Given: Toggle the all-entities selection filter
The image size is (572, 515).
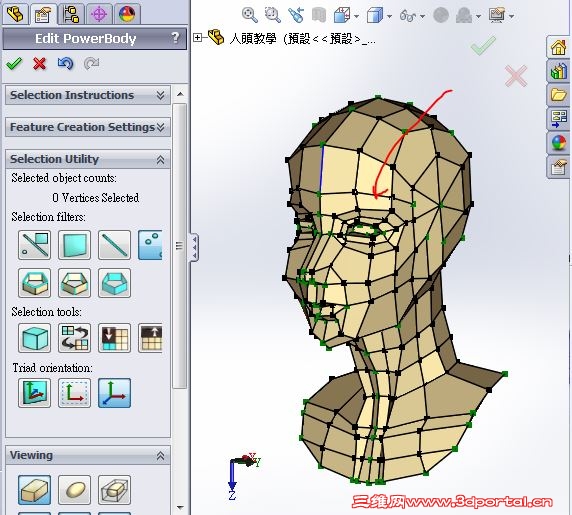Looking at the screenshot, I should [34, 245].
